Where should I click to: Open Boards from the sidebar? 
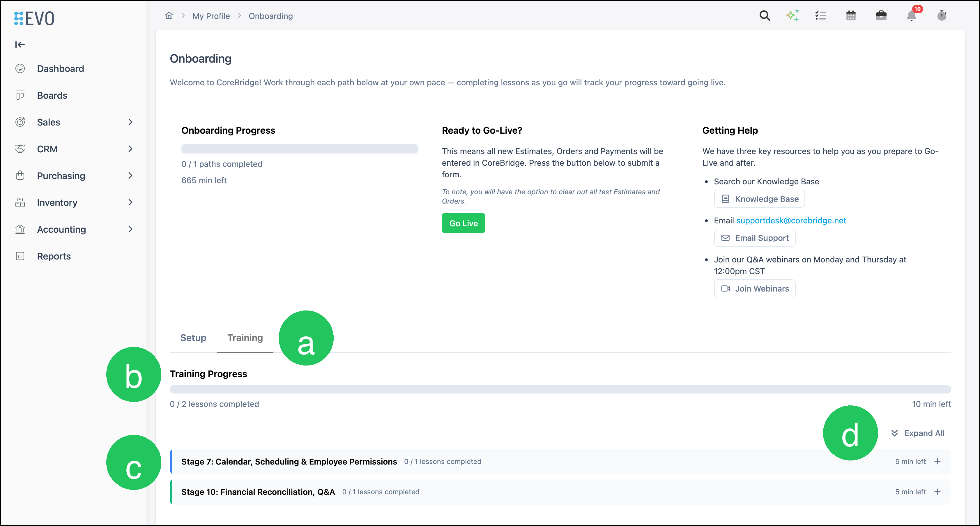[52, 95]
